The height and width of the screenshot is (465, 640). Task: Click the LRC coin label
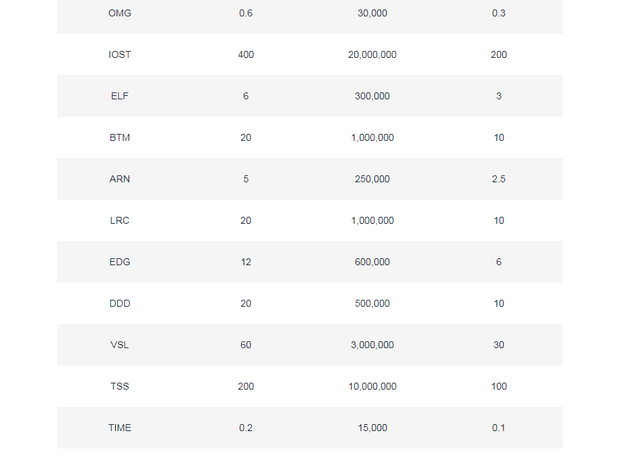(120, 220)
